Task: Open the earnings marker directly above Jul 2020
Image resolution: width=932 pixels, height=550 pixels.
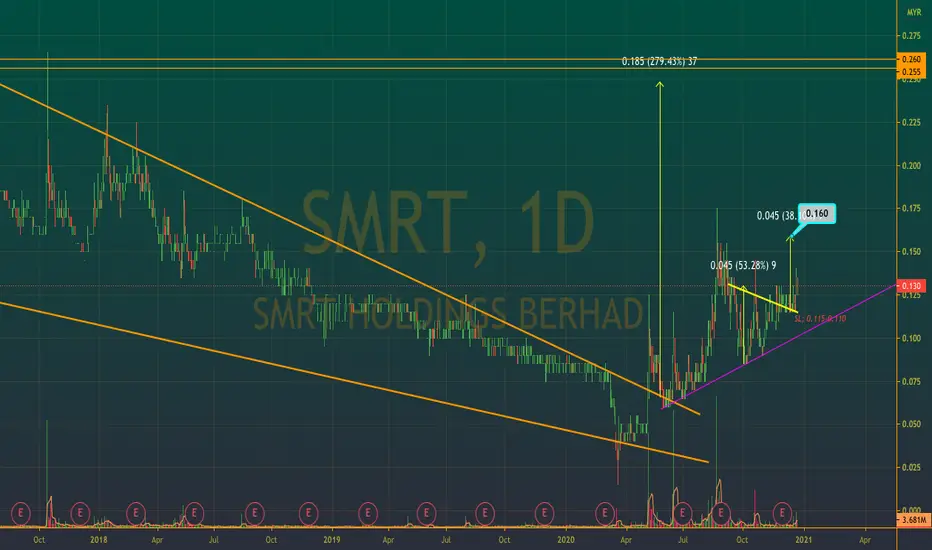Action: 682,513
